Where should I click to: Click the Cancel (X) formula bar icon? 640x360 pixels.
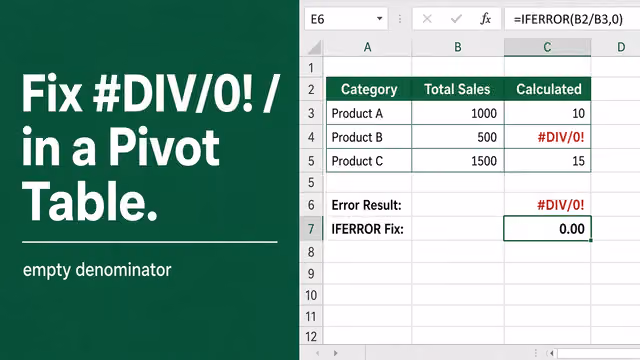[x=427, y=19]
